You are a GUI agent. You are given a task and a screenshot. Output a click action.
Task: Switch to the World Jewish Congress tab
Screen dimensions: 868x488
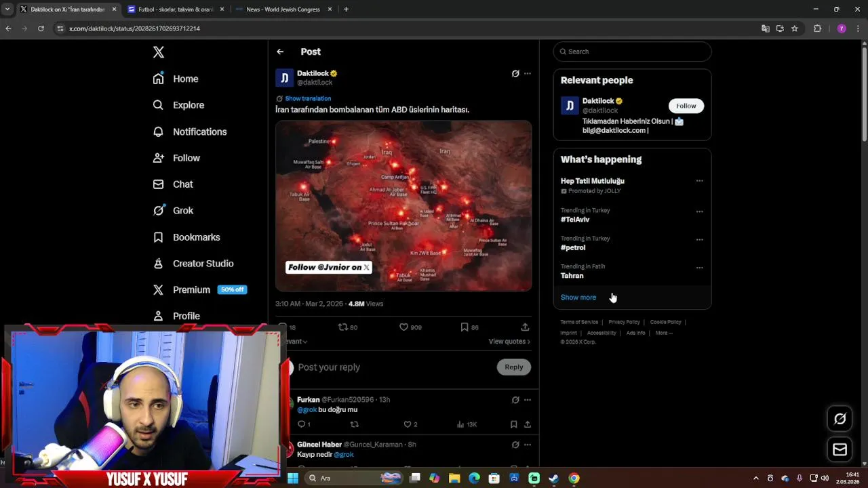pyautogui.click(x=283, y=9)
